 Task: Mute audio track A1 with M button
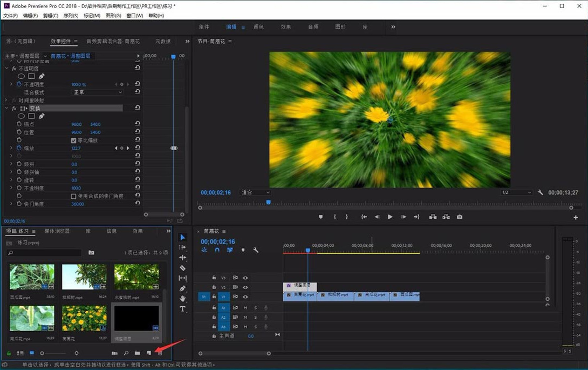click(245, 308)
